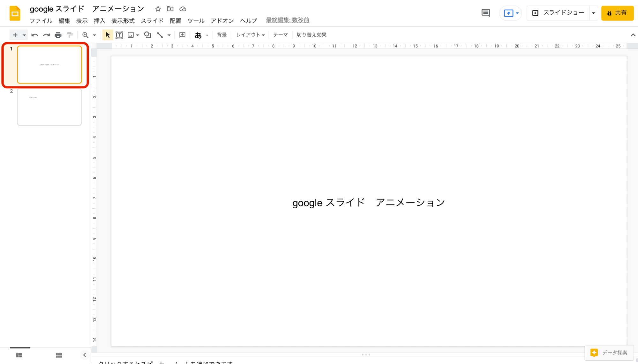Click the zoom magnifier tool
This screenshot has height=364, width=638.
pos(85,35)
